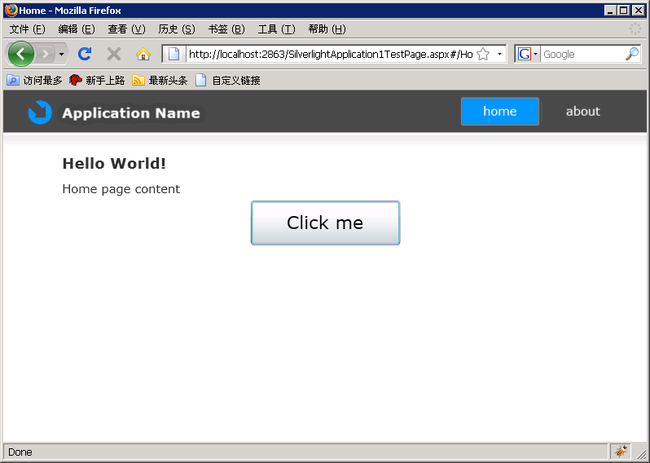Open the 查看 (V) menu
Screen dimensions: 650x463
[x=126, y=29]
